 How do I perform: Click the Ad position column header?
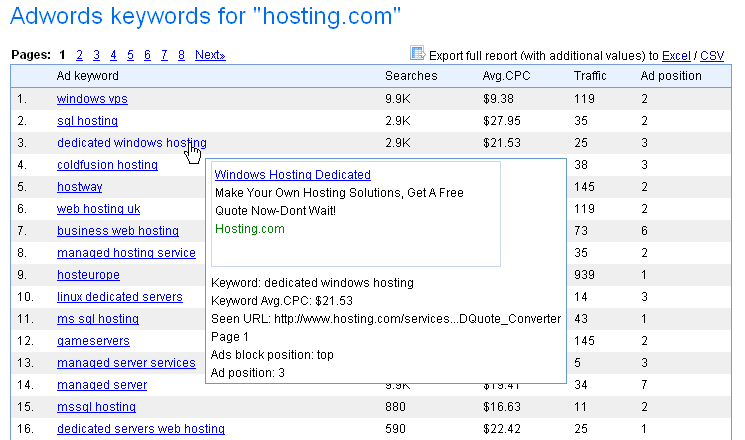(671, 76)
